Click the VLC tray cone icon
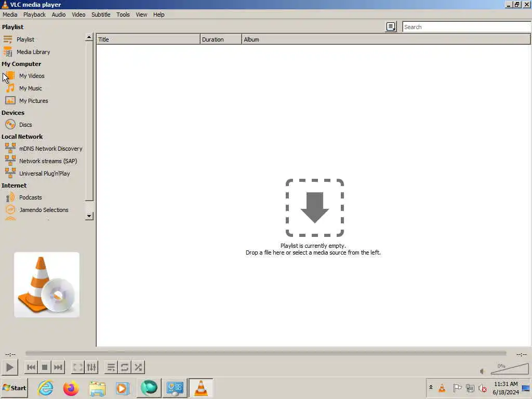The height and width of the screenshot is (399, 532). pyautogui.click(x=442, y=388)
